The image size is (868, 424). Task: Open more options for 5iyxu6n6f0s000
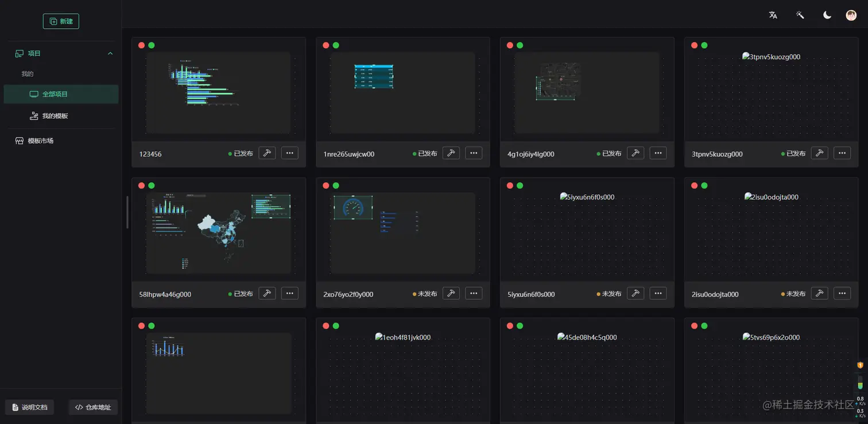[658, 293]
